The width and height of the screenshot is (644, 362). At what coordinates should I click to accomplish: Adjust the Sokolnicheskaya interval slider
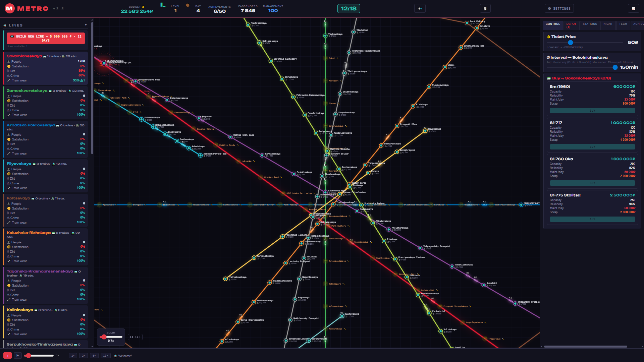click(582, 67)
